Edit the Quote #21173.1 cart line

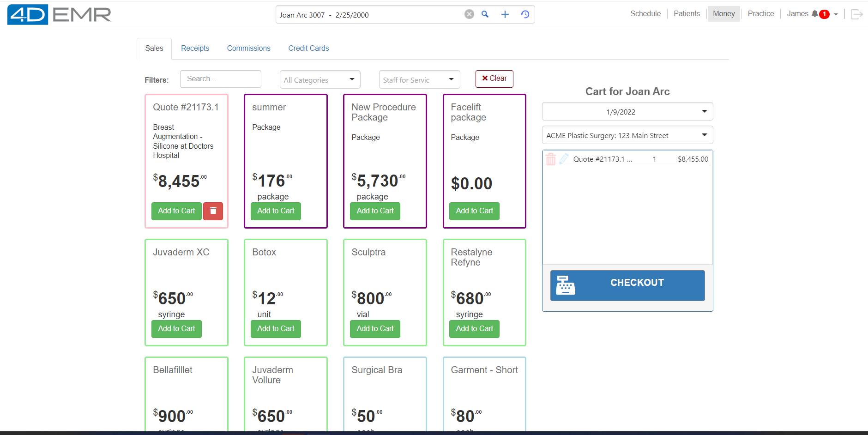(x=564, y=159)
